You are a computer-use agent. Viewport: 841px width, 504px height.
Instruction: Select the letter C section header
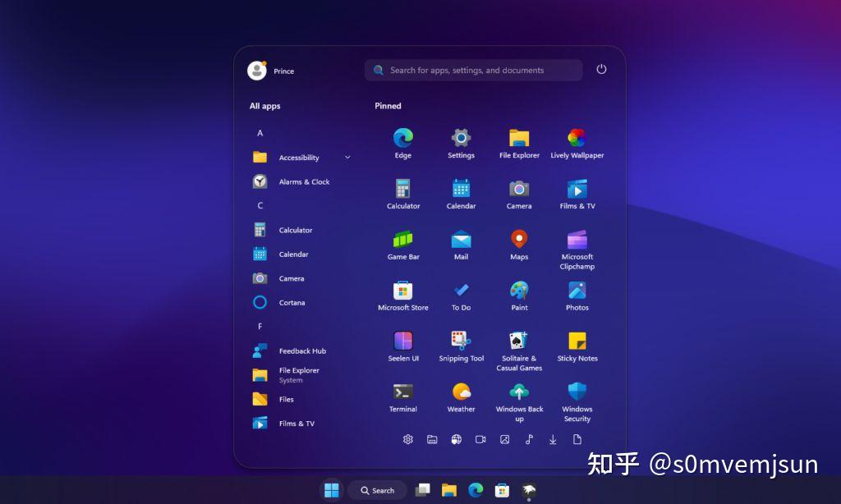coord(260,205)
